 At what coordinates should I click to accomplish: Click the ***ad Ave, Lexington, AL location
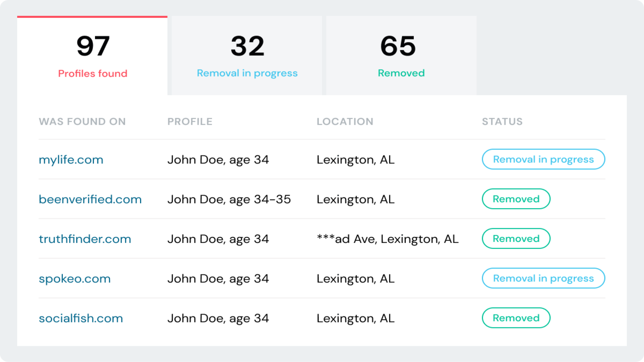point(387,239)
